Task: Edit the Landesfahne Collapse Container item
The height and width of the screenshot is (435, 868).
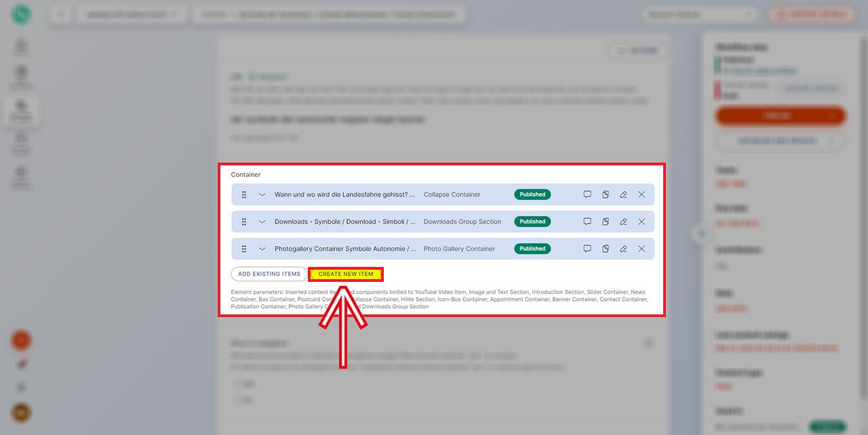Action: pyautogui.click(x=623, y=194)
